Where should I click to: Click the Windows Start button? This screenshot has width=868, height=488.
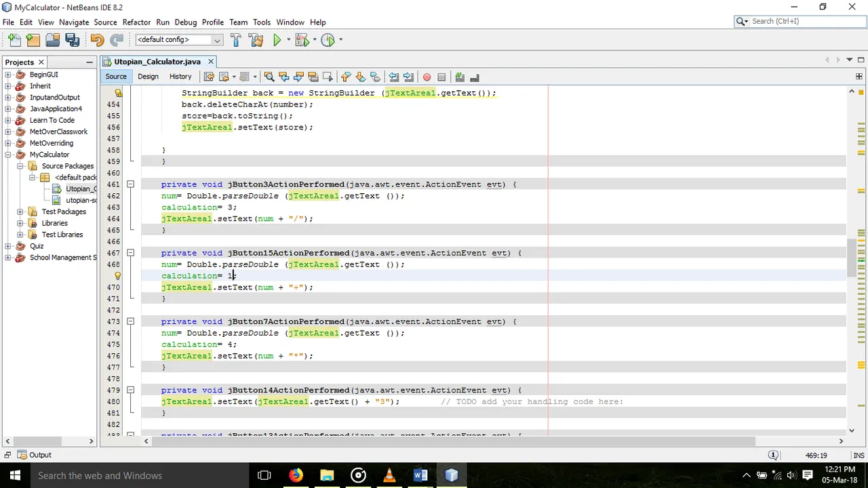pyautogui.click(x=15, y=475)
